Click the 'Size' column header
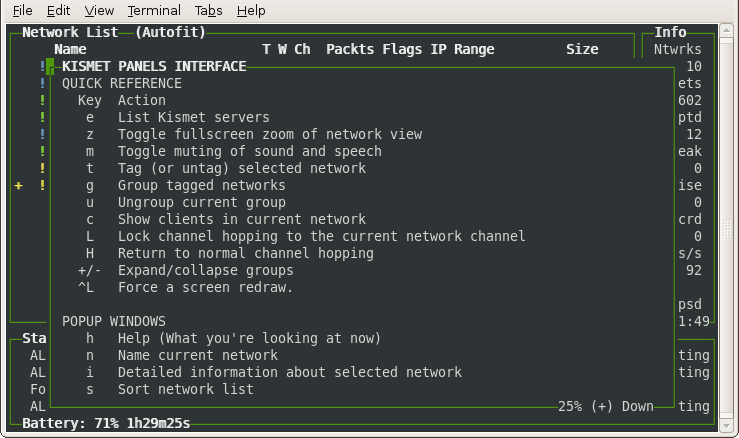Viewport: 739px width, 438px height. [582, 50]
